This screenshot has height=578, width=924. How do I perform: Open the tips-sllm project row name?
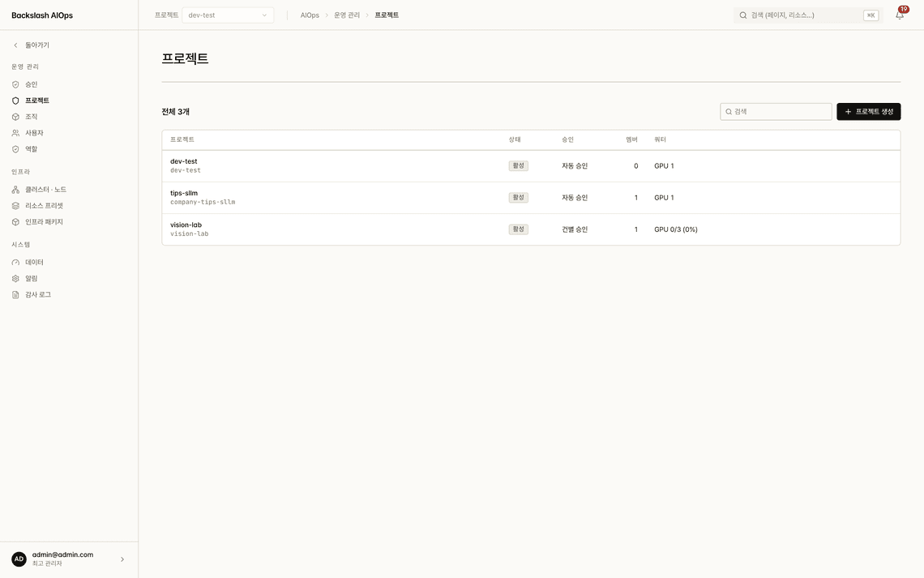click(184, 193)
